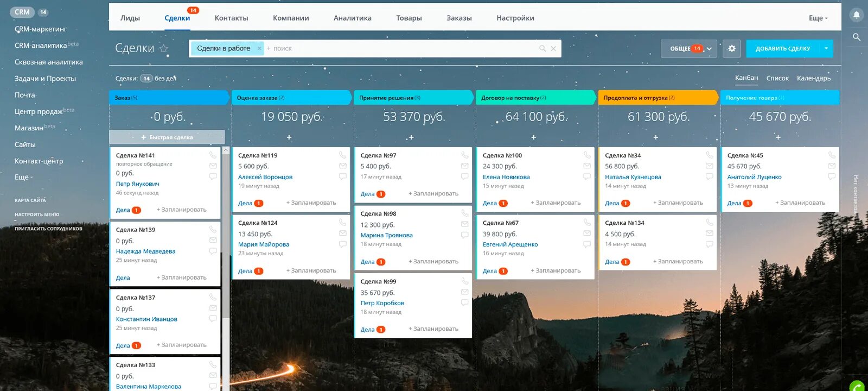Add a deal in 'Договор на поставку' column plus
The width and height of the screenshot is (868, 391).
[x=533, y=137]
